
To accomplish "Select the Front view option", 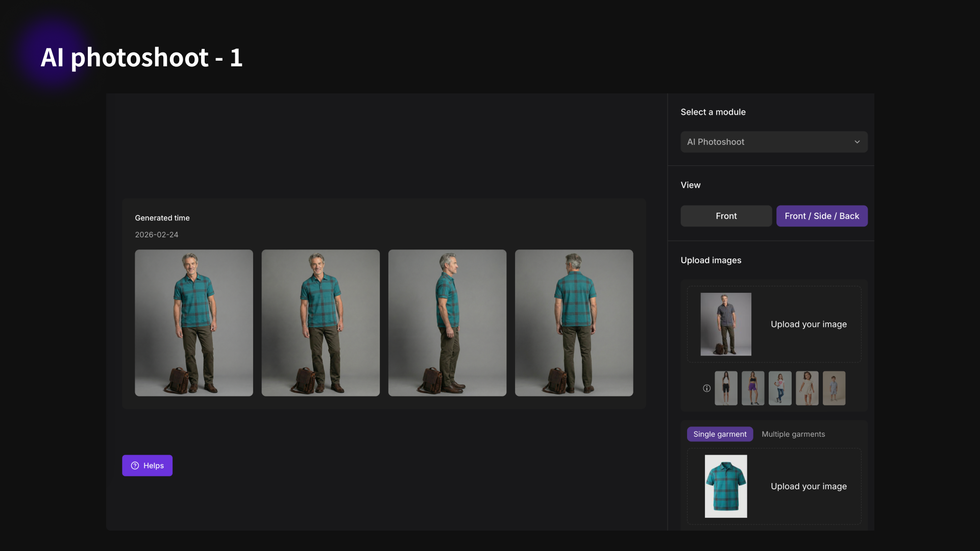I will coord(726,216).
